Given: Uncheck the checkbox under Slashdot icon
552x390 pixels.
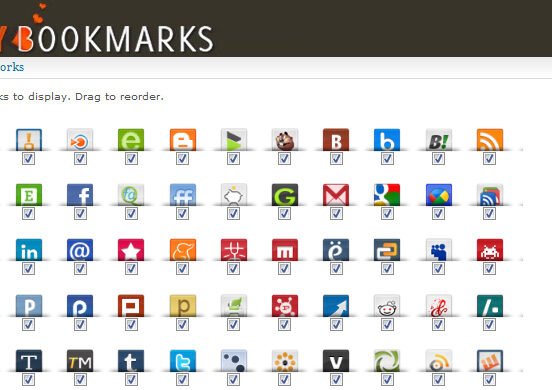Looking at the screenshot, I should pyautogui.click(x=489, y=324).
